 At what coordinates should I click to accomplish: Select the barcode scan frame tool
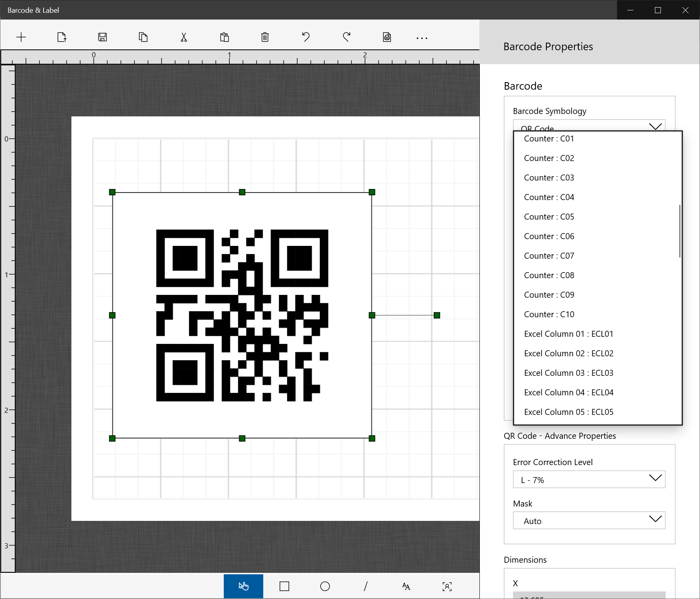pyautogui.click(x=447, y=586)
